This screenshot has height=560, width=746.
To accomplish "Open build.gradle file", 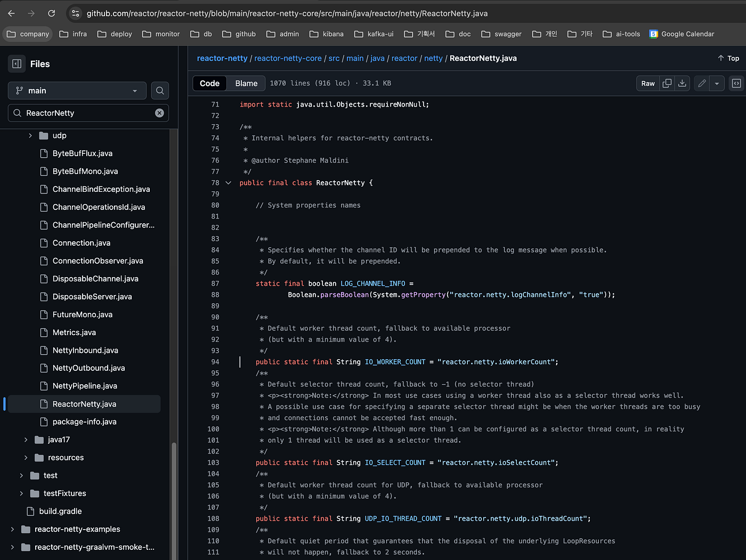I will (60, 512).
